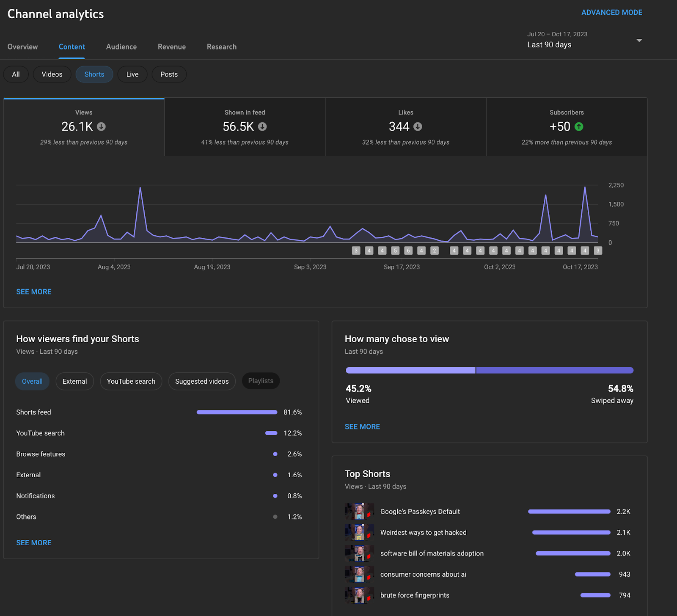Select the Likes metric card

(406, 127)
